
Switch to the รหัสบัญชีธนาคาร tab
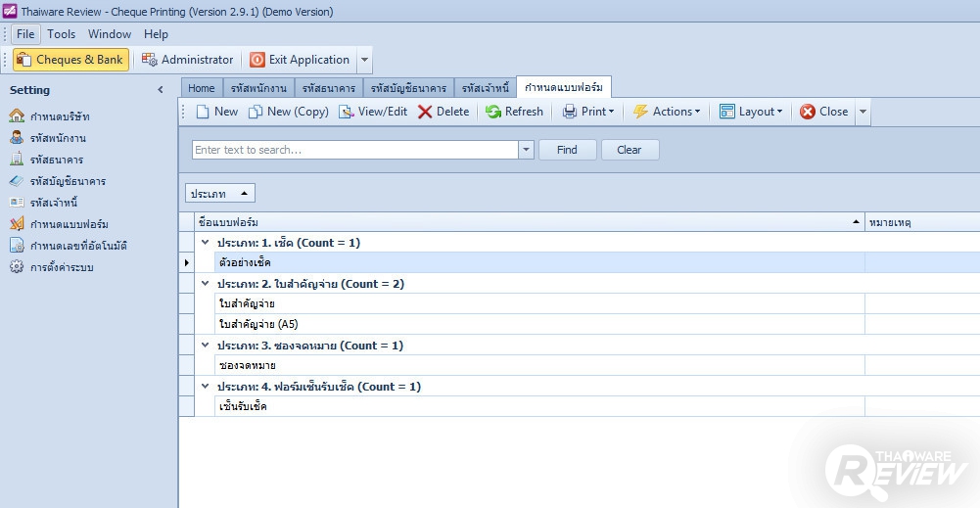[408, 88]
